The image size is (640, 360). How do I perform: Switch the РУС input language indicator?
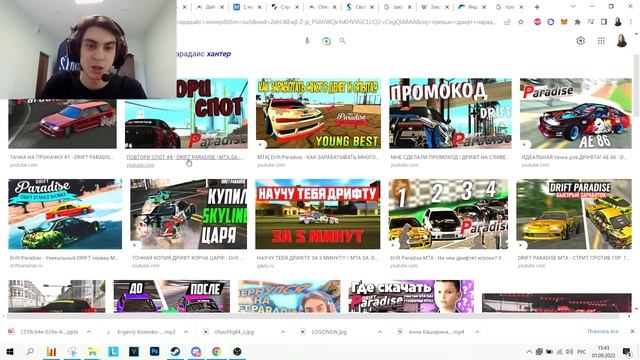pyautogui.click(x=582, y=352)
